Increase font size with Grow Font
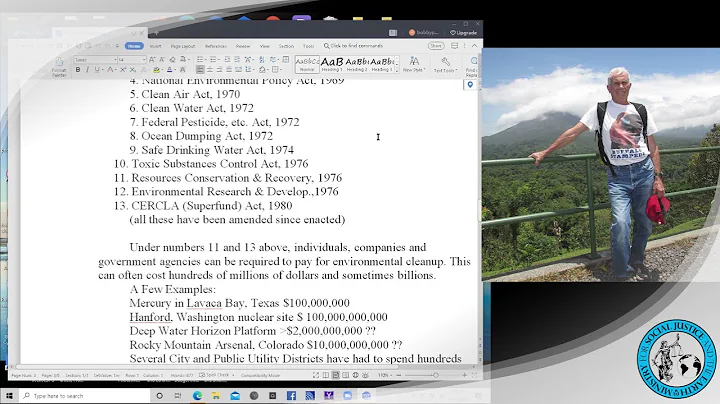Screen dimensions: 720x404 click(152, 60)
